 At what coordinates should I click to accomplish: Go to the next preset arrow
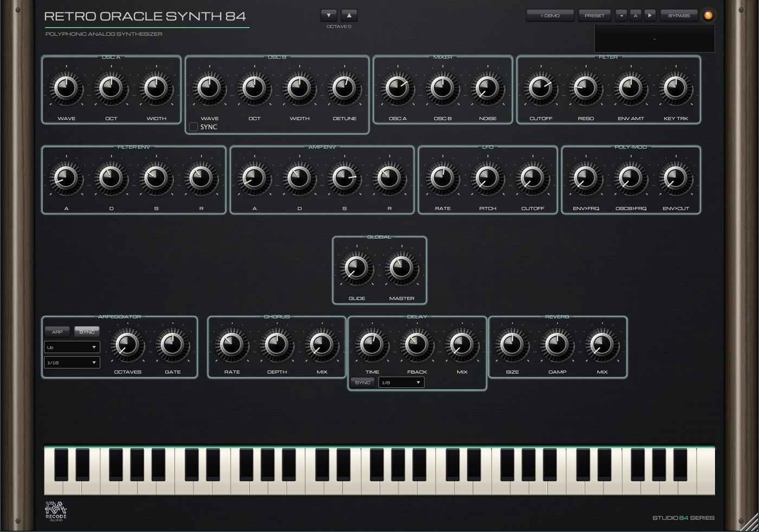(650, 16)
